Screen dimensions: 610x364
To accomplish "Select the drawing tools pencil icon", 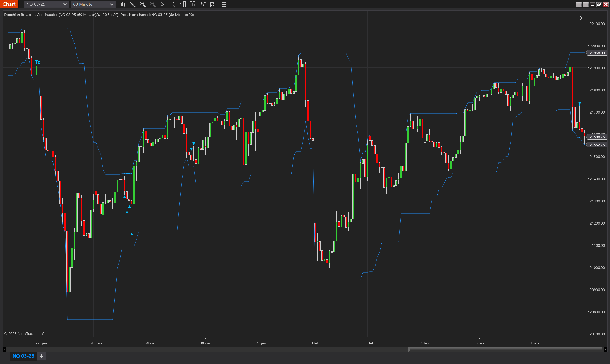I will 133,4.
